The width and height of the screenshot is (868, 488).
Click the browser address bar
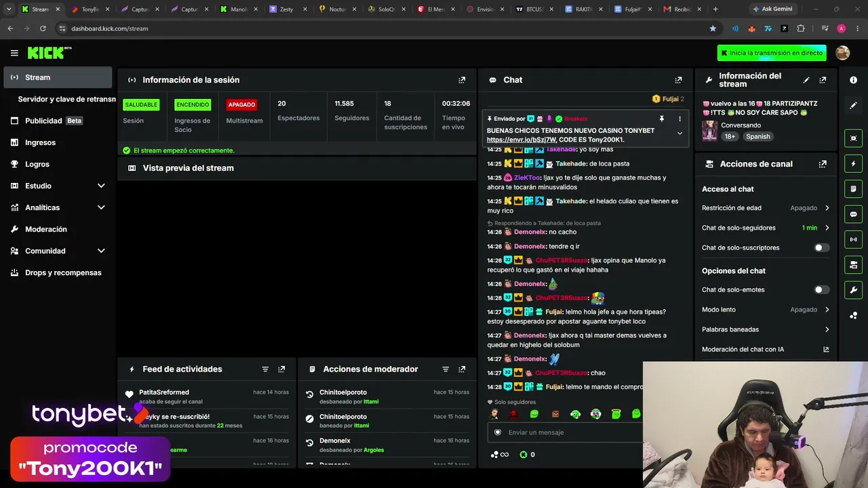[380, 28]
